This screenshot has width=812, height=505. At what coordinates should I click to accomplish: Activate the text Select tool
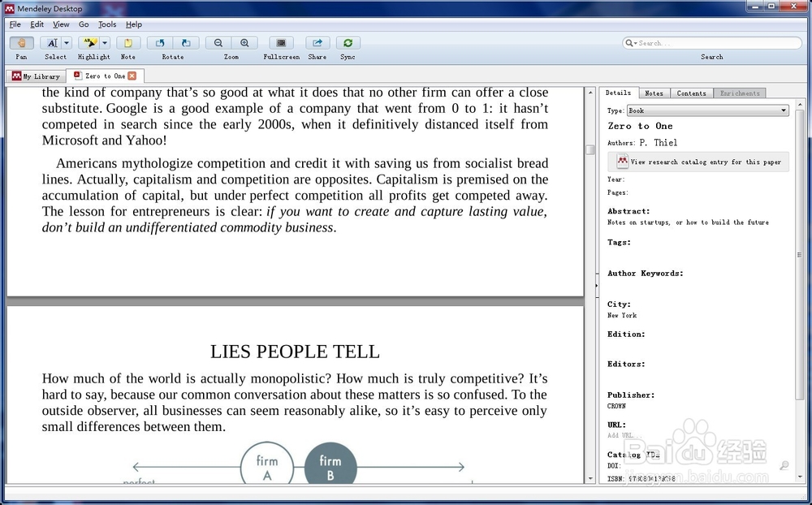[51, 43]
